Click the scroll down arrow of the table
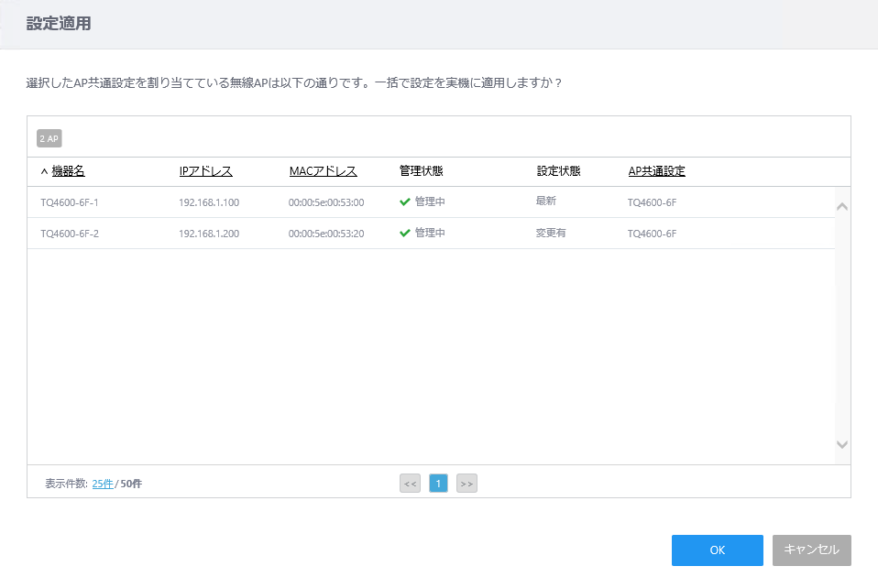Image resolution: width=878 pixels, height=588 pixels. tap(841, 444)
